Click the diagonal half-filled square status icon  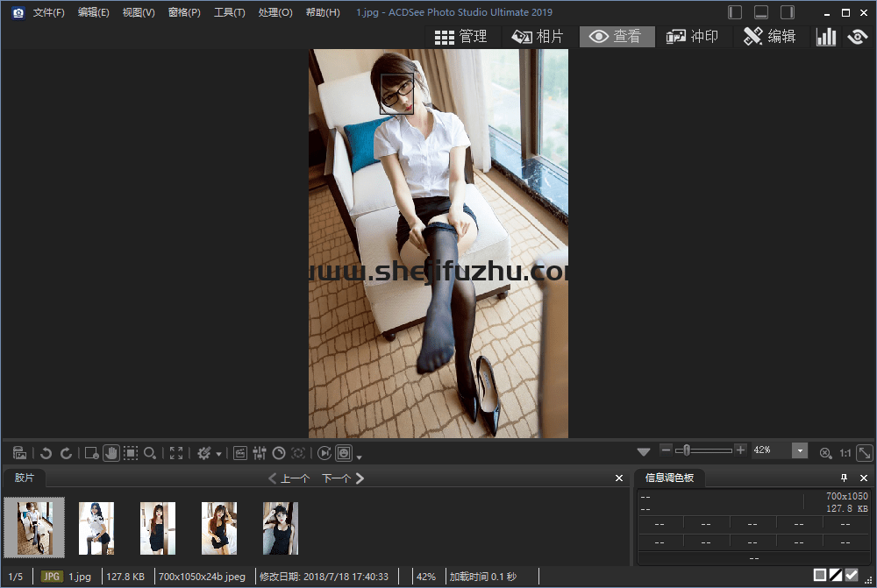836,575
